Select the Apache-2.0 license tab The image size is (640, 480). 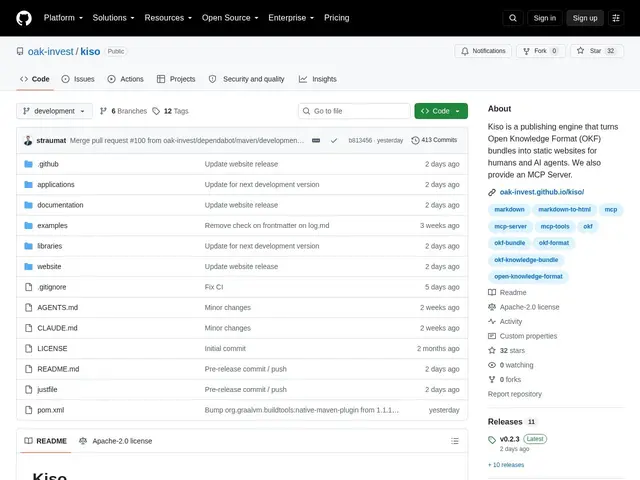tap(116, 441)
